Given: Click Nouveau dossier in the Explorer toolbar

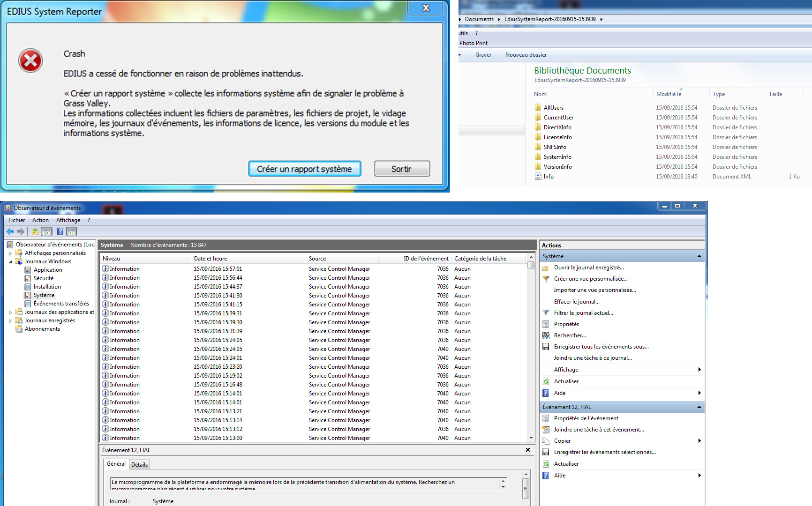Looking at the screenshot, I should point(526,55).
